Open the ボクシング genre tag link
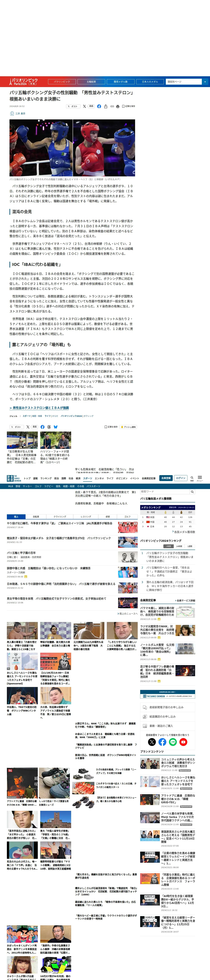Screen dimensions: 210x980 click(88, 416)
